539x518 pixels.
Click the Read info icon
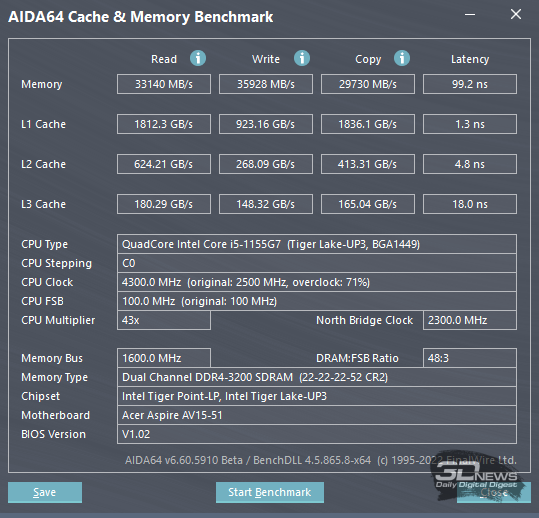[198, 58]
